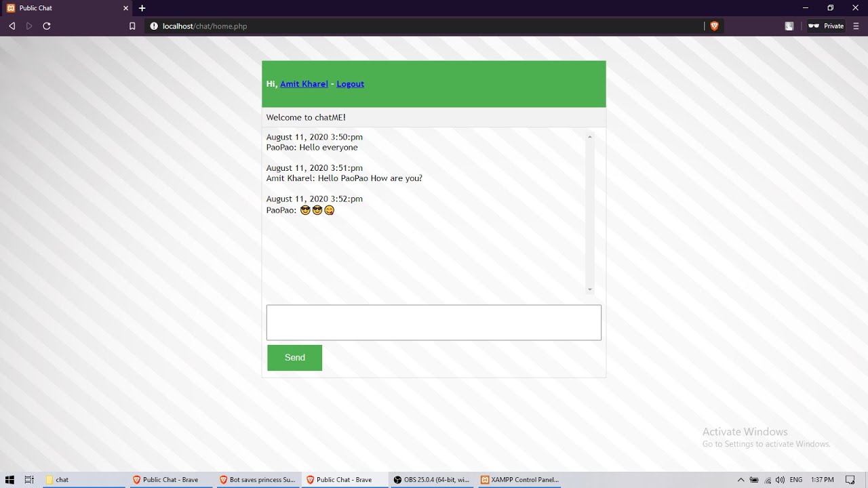Open the chat folder taskbar item
Image resolution: width=868 pixels, height=488 pixels.
(83, 480)
